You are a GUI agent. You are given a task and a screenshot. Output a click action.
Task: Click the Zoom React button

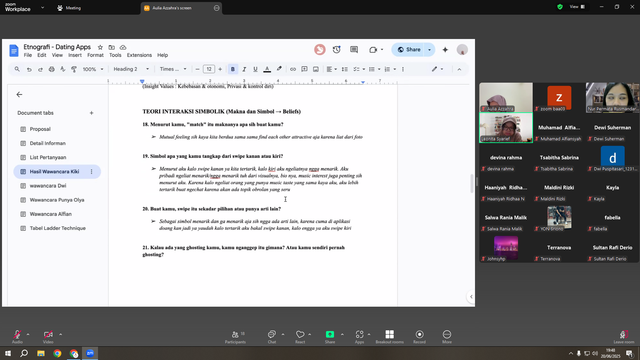tap(300, 336)
